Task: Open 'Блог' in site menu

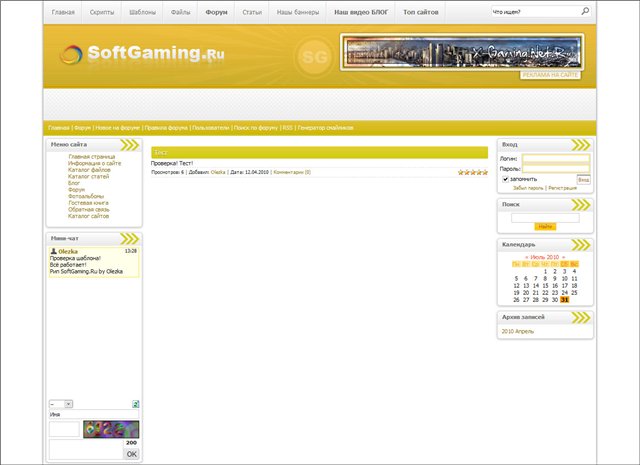Action: (74, 183)
